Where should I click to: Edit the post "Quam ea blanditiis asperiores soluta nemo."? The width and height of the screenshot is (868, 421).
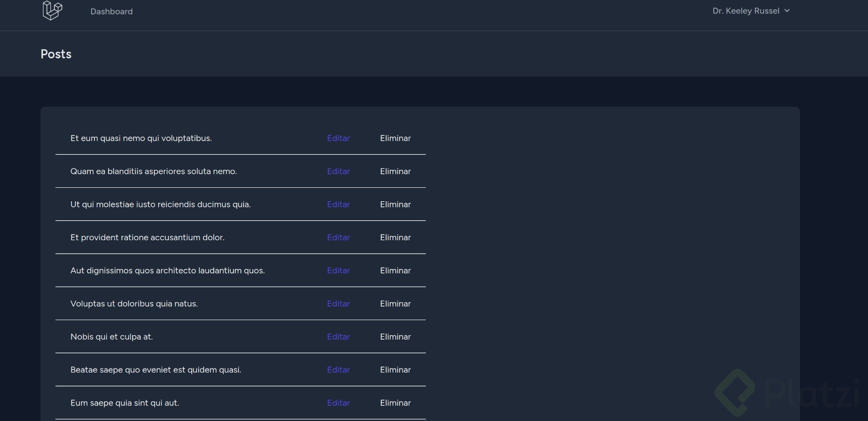click(x=338, y=171)
